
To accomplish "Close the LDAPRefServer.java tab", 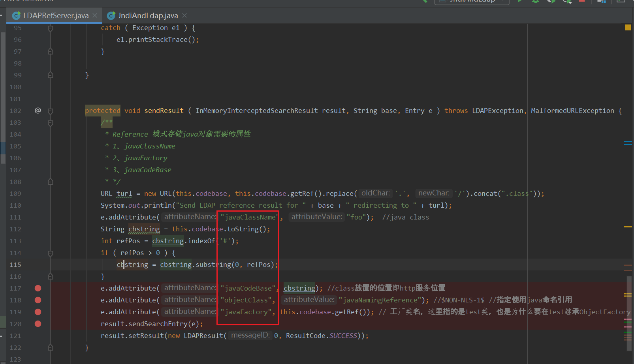I will (x=95, y=15).
